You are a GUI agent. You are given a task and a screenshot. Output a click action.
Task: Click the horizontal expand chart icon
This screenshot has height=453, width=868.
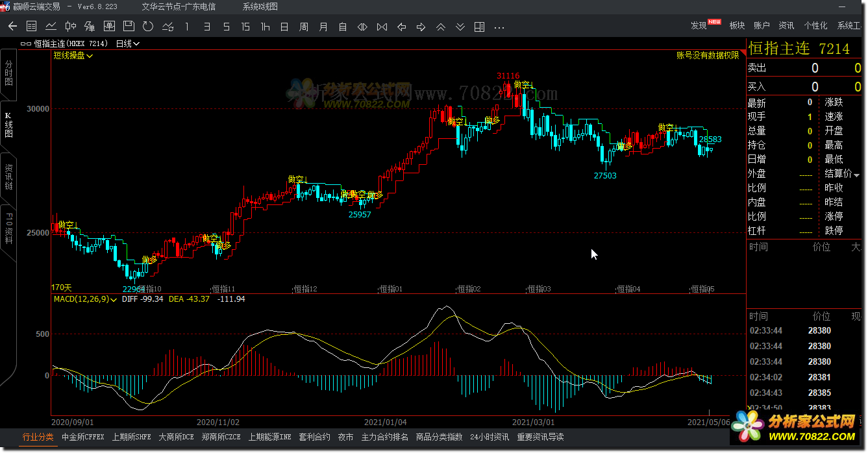click(362, 27)
